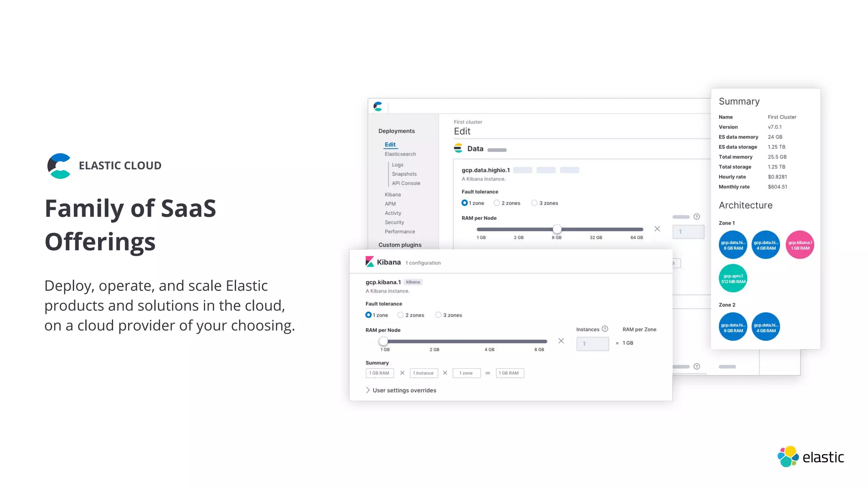
Task: Click the 4 GB label on Kibana slider
Action: 490,349
